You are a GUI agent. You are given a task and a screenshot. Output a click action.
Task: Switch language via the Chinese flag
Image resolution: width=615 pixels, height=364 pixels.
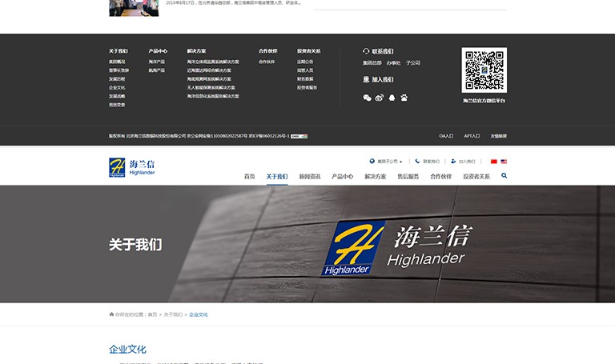pos(494,162)
